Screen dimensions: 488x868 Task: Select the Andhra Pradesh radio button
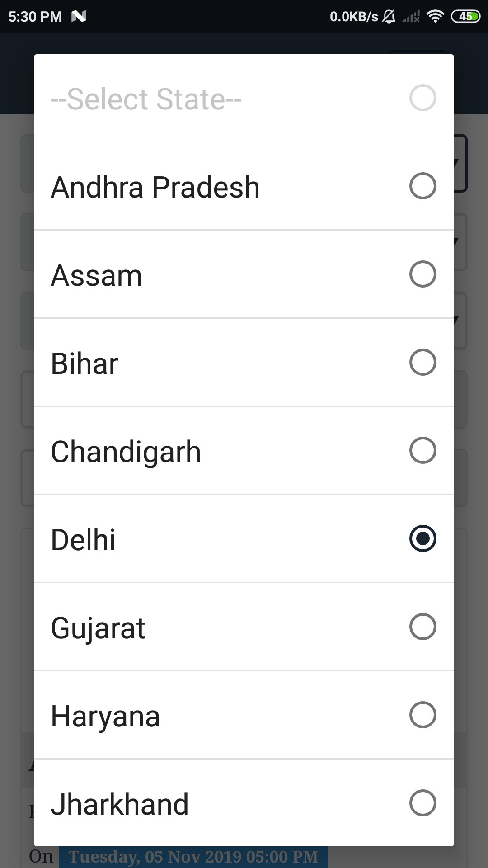click(422, 186)
